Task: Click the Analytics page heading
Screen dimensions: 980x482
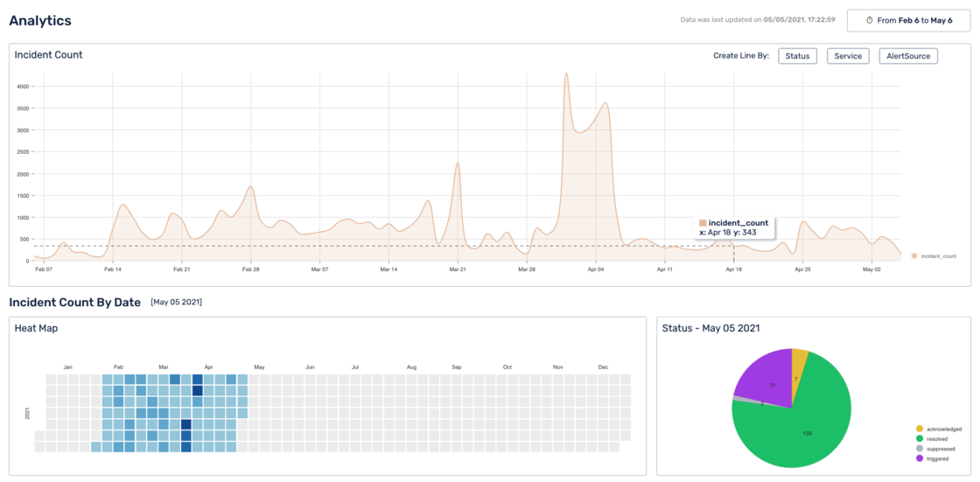Action: [x=40, y=21]
